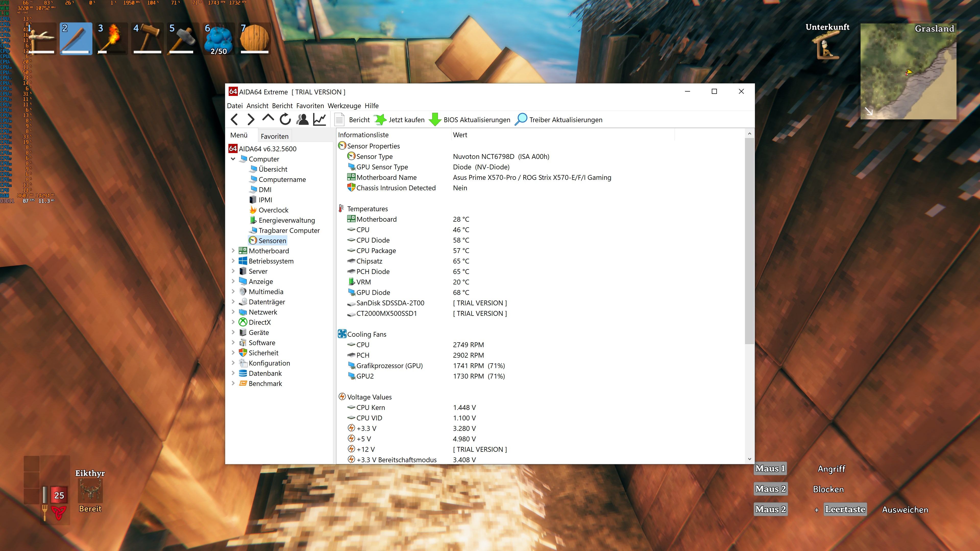The image size is (980, 551).
Task: Click the Software icon in tree
Action: (x=243, y=343)
